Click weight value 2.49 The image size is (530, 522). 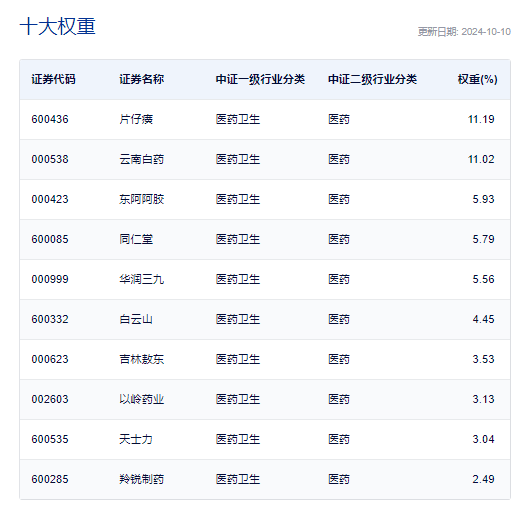click(x=483, y=479)
